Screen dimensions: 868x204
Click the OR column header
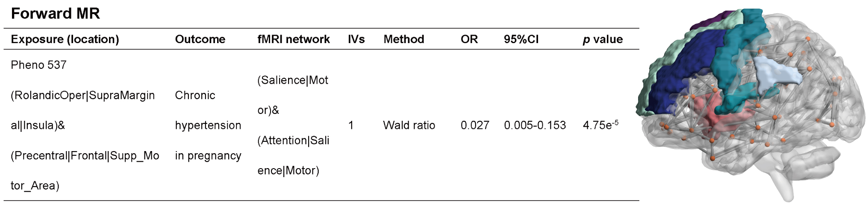click(x=469, y=39)
